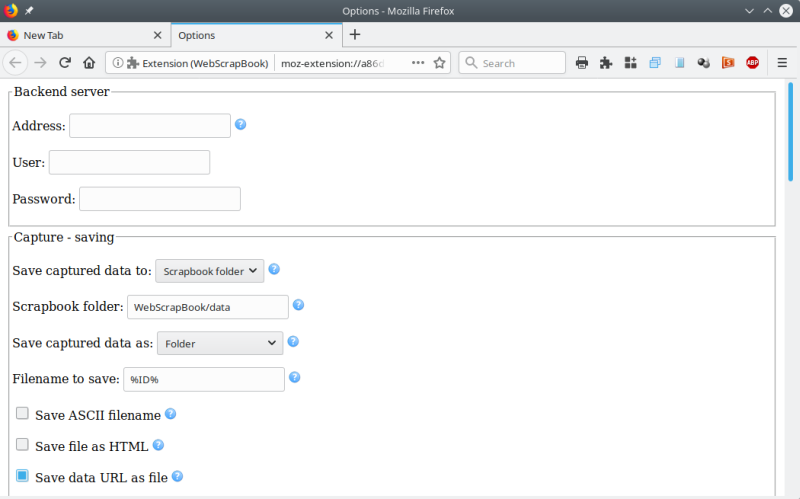
Task: Show help for Scrapbook folder field
Action: 298,305
